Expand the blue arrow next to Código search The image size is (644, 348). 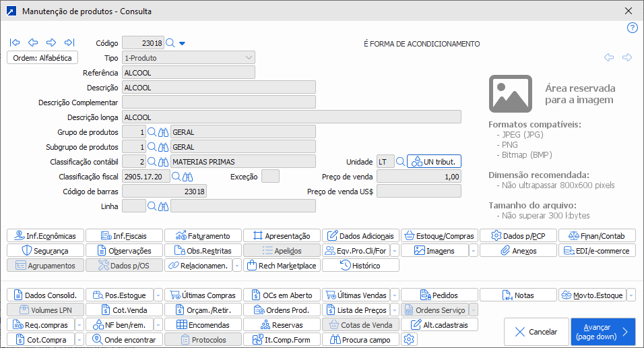pyautogui.click(x=182, y=44)
